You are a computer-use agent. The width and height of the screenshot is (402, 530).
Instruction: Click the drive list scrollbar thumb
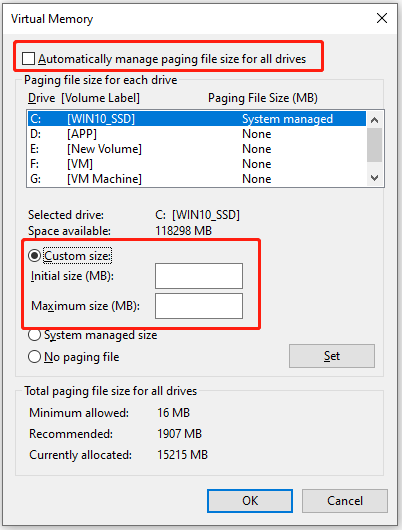375,145
